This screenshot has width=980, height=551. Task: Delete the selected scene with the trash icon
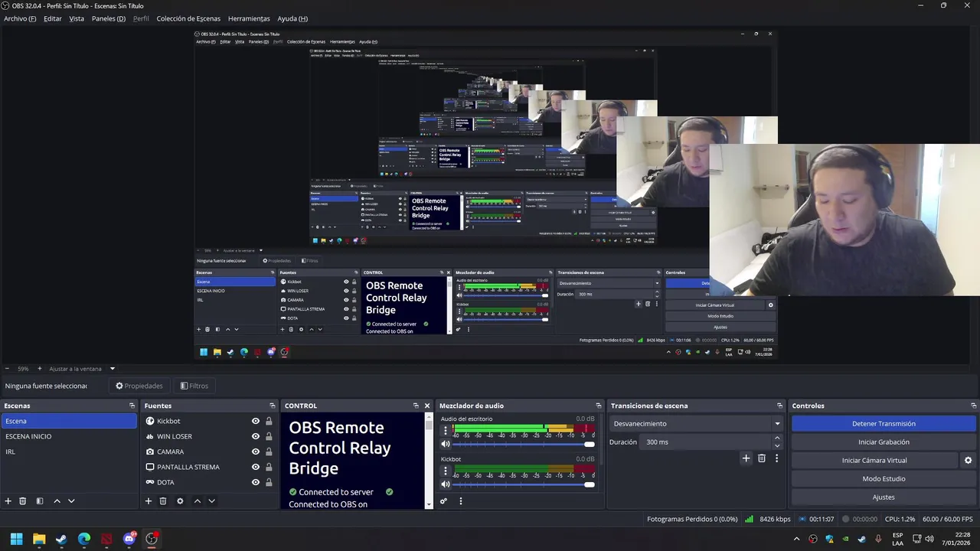(23, 501)
